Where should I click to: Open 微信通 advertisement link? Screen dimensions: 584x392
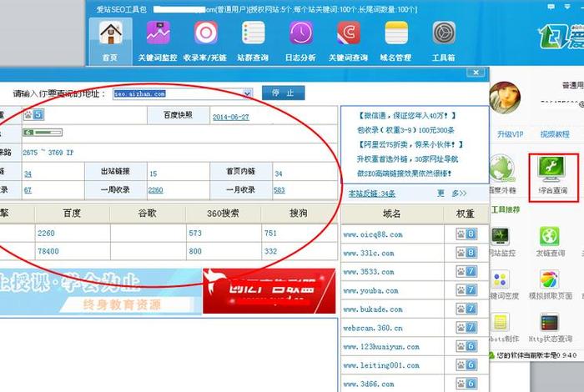(406, 116)
